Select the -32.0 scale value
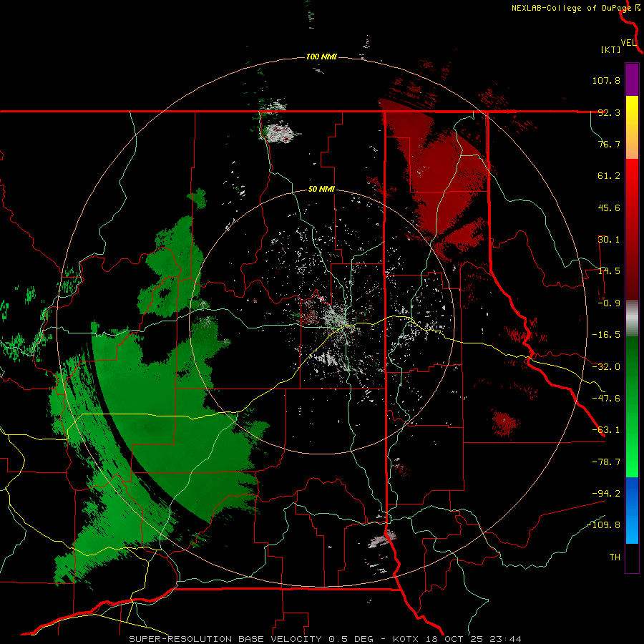The width and height of the screenshot is (644, 644). coord(606,367)
